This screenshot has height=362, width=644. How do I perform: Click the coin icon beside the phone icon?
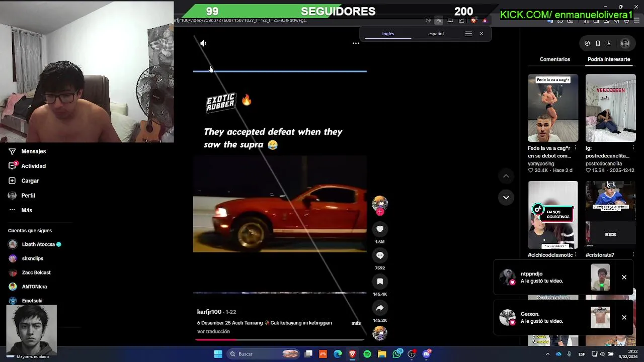coord(587,43)
